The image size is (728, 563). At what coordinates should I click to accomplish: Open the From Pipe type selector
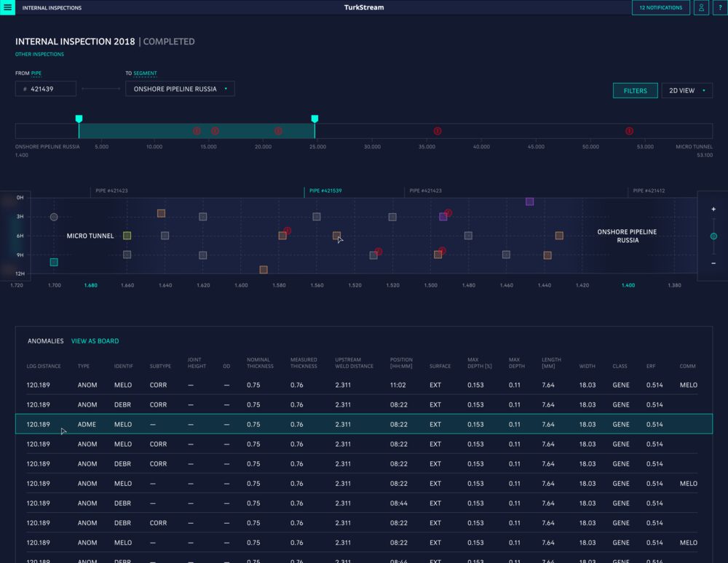pos(36,73)
